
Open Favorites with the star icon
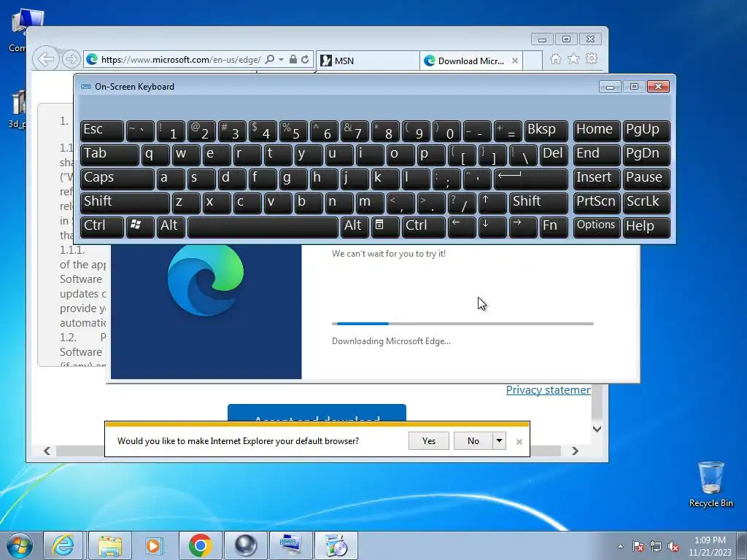point(573,58)
